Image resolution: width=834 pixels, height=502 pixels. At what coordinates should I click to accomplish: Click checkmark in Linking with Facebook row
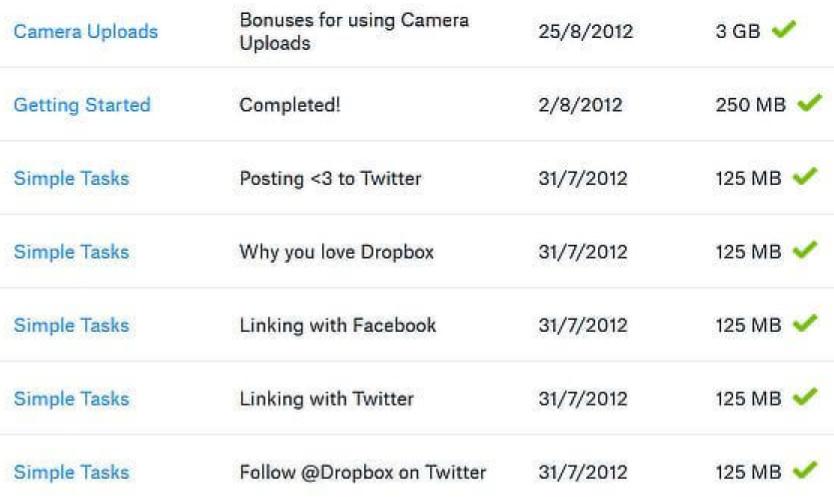(805, 322)
